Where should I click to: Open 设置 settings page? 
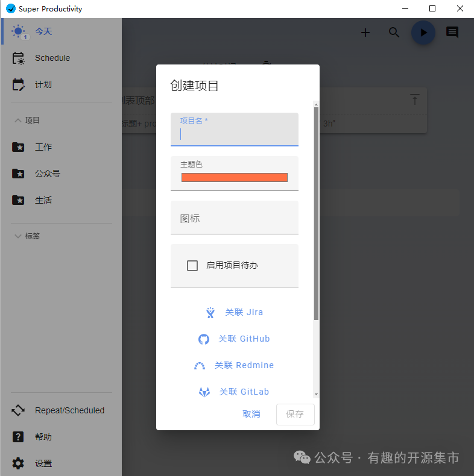[61, 463]
